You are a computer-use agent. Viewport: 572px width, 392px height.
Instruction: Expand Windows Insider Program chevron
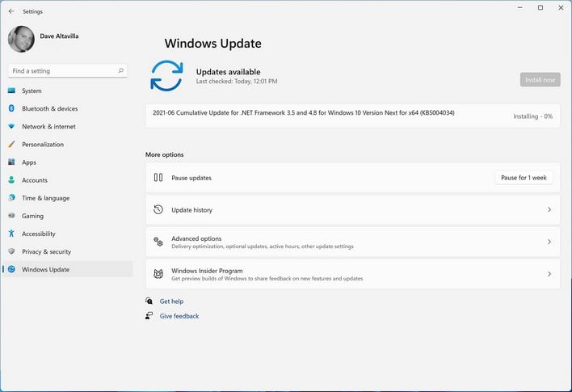549,274
